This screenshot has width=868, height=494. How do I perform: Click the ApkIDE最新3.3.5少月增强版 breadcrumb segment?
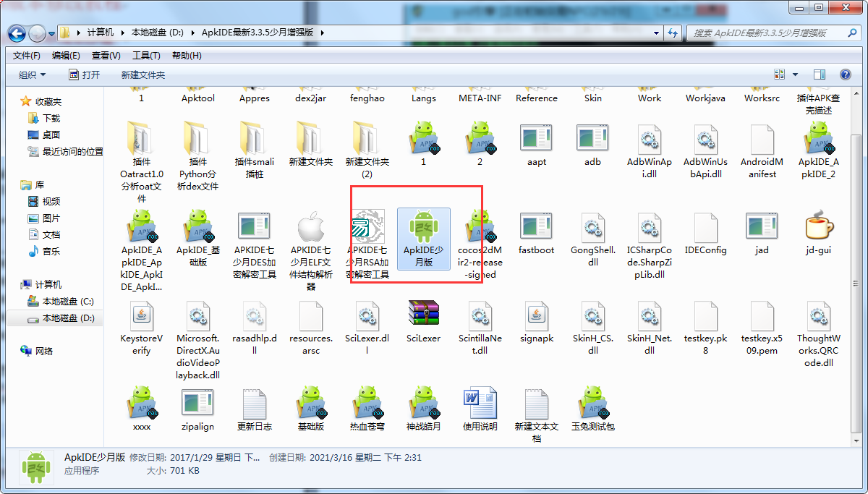259,33
